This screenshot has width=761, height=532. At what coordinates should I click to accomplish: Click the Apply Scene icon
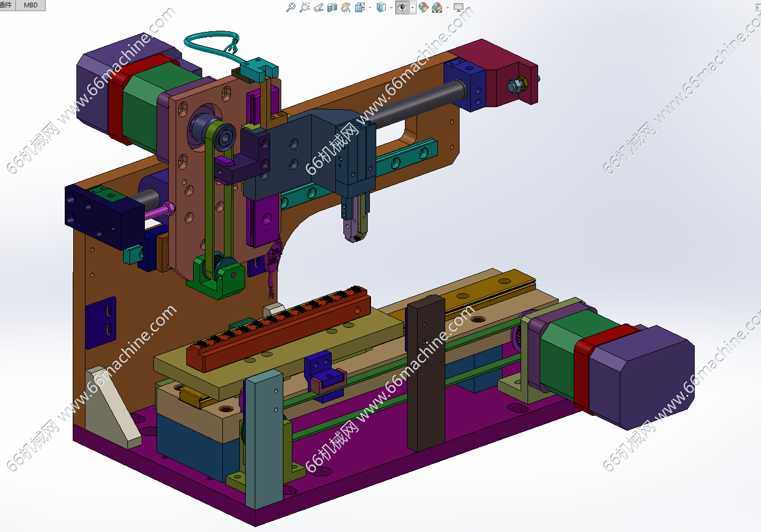coord(437,7)
